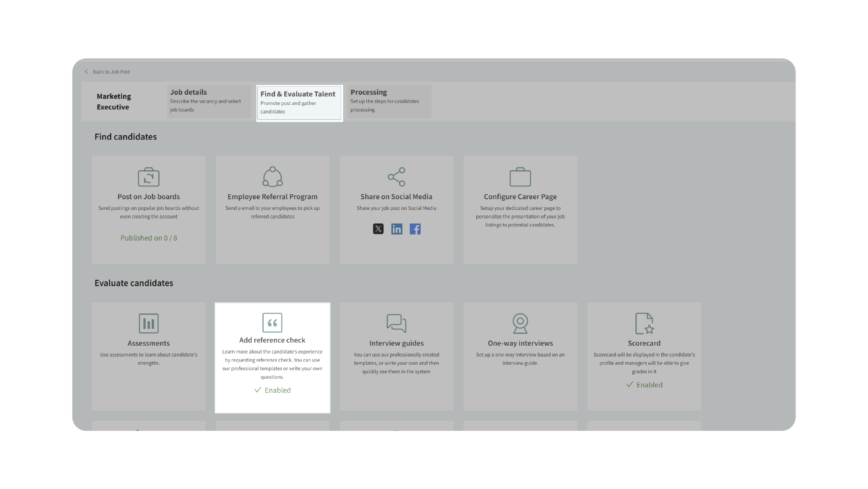Click the Published on 0 / 8 link
The width and height of the screenshot is (868, 489).
(x=149, y=238)
